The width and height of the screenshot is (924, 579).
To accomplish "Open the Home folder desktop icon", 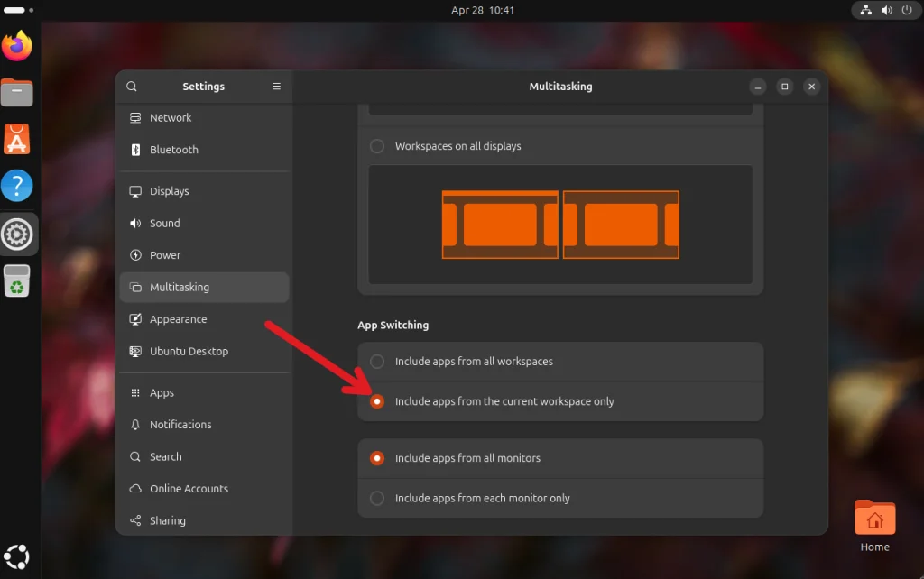I will (x=875, y=517).
